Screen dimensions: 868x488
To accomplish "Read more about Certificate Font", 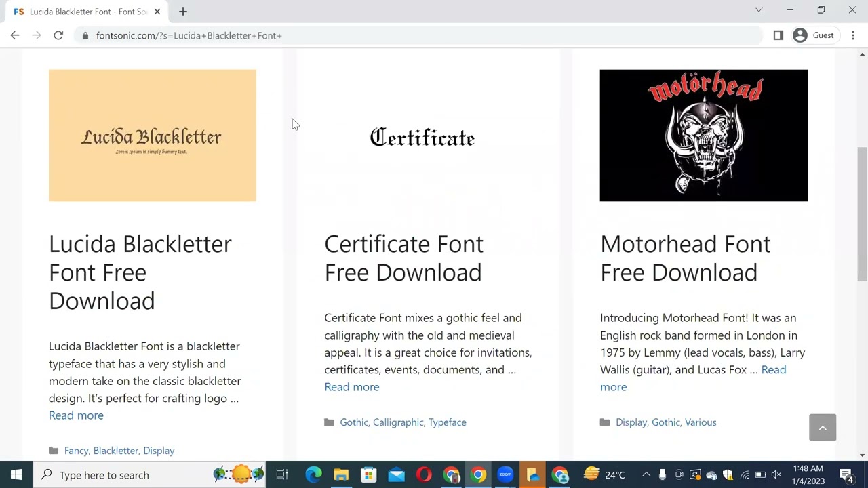I will point(352,386).
